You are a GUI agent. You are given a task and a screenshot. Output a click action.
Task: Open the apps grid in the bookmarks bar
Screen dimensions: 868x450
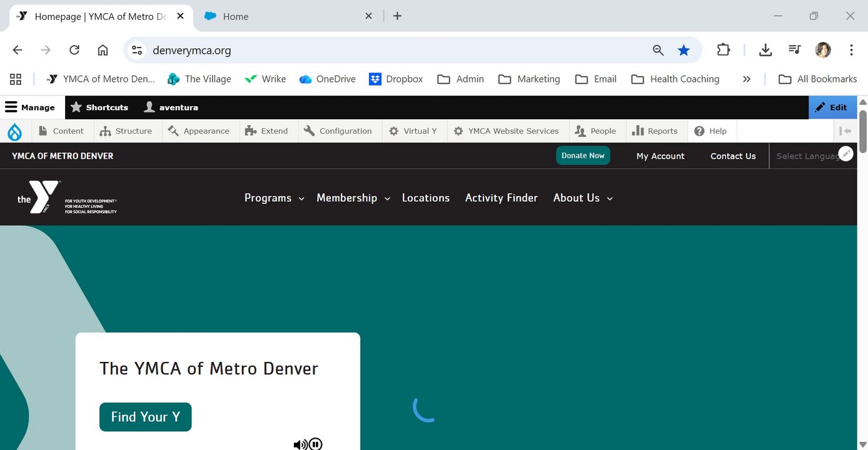pyautogui.click(x=16, y=79)
